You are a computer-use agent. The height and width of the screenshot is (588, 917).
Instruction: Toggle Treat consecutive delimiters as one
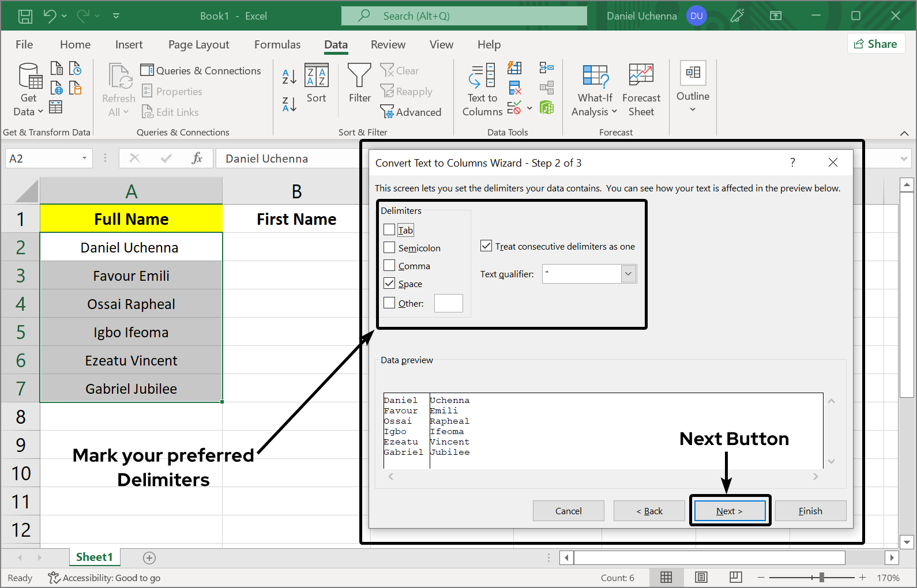coord(486,246)
